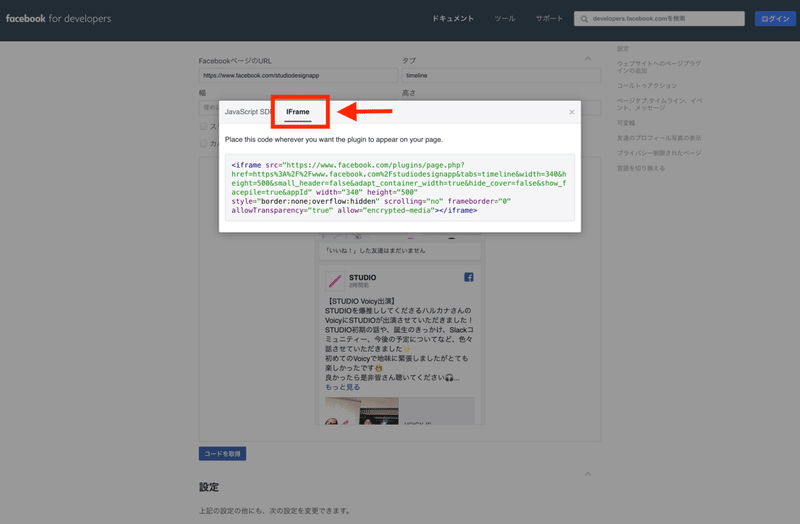Click the タブ input with timeline
Image resolution: width=800 pixels, height=524 pixels.
pyautogui.click(x=502, y=76)
